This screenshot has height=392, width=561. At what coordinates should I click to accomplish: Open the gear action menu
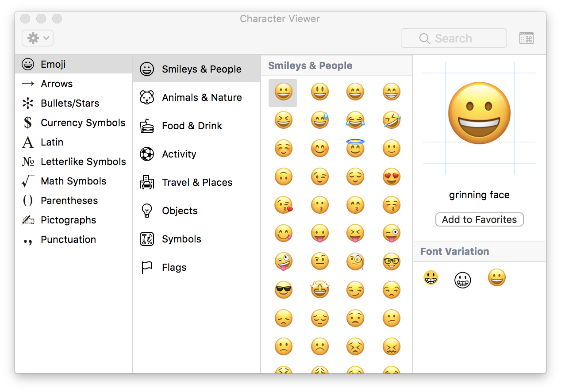pyautogui.click(x=37, y=38)
